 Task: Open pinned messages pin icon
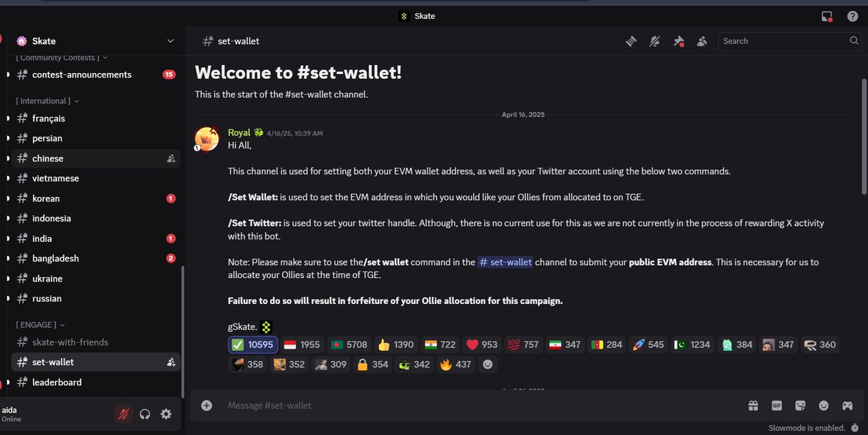tap(678, 41)
